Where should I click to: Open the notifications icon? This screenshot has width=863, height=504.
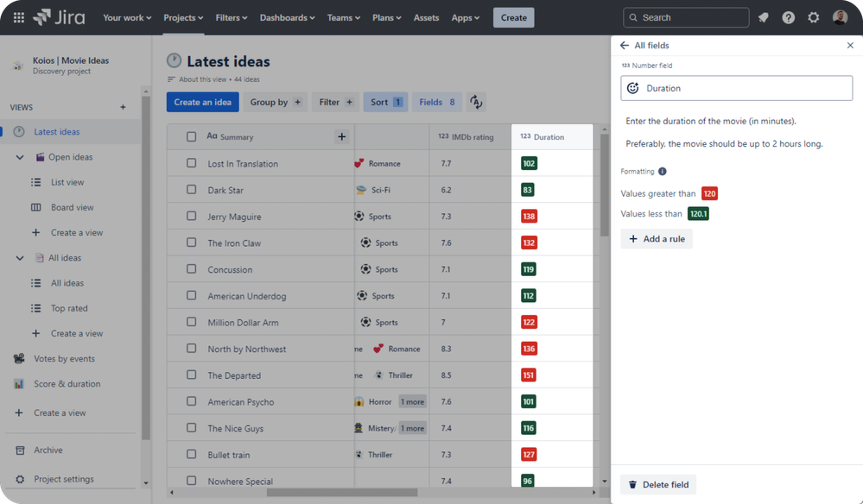point(763,17)
